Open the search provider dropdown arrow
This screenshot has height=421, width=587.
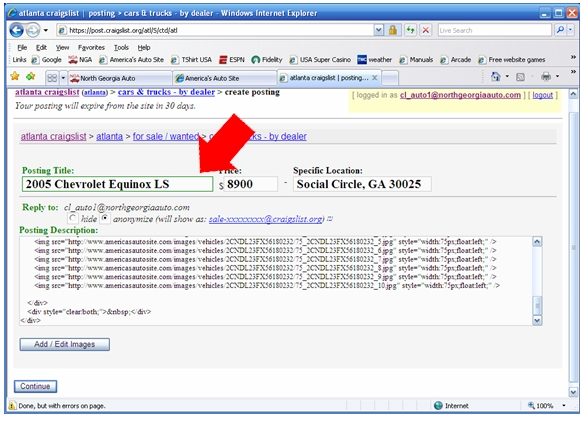tap(571, 30)
